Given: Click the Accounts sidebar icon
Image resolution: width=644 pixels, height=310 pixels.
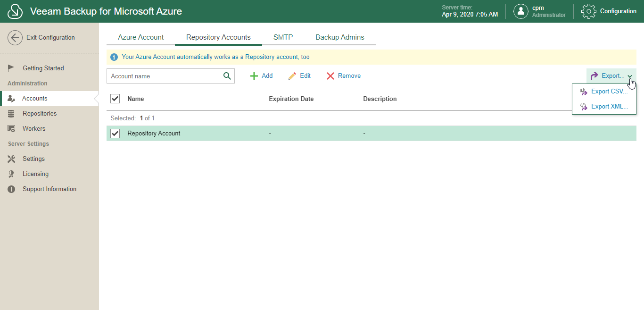Looking at the screenshot, I should [x=11, y=98].
